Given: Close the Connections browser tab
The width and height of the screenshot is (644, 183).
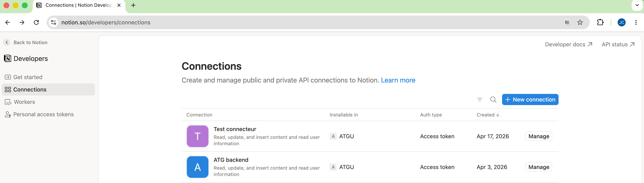Looking at the screenshot, I should pyautogui.click(x=119, y=5).
